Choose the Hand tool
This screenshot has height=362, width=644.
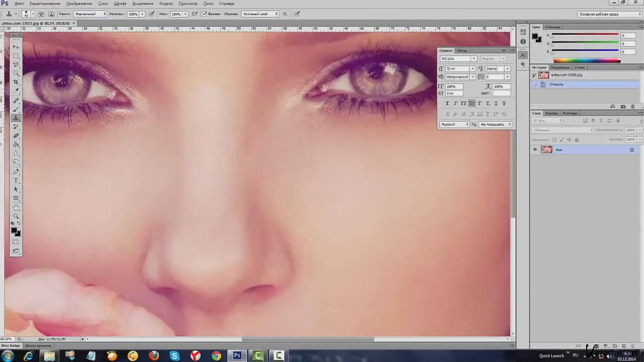point(16,207)
